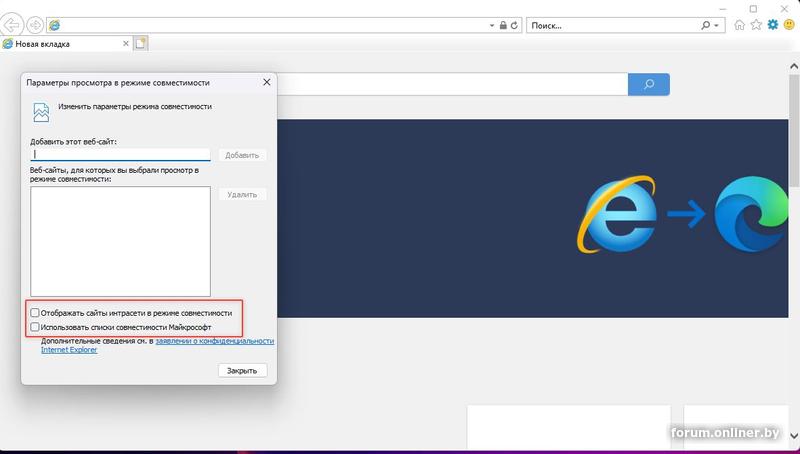800x454 pixels.
Task: Expand the address bar autocomplete dropdown arrow
Action: click(492, 24)
